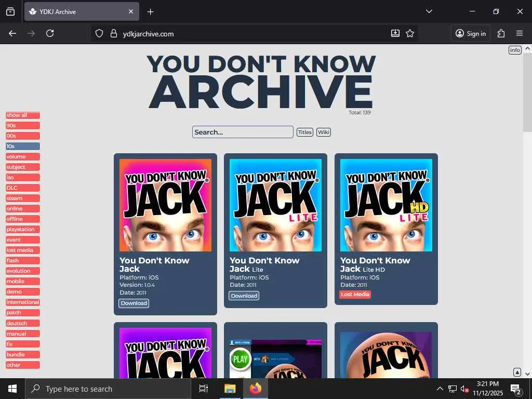
Task: Open Firefox View icon at top left
Action: tap(10, 11)
